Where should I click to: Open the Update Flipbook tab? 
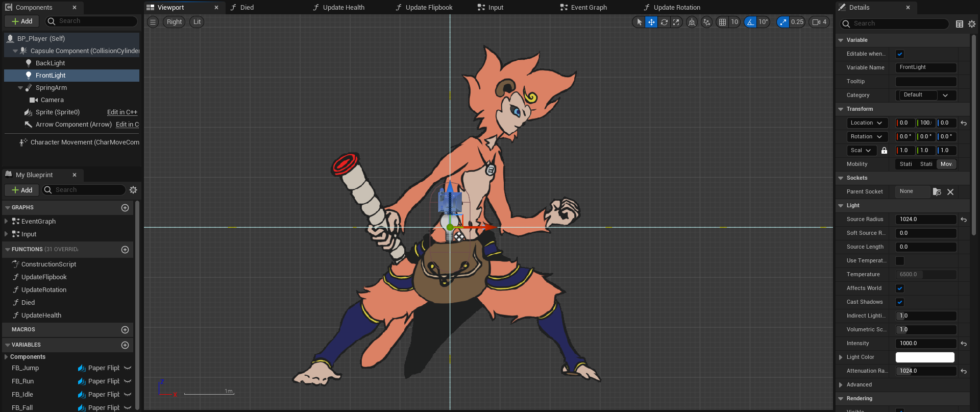[x=429, y=8]
